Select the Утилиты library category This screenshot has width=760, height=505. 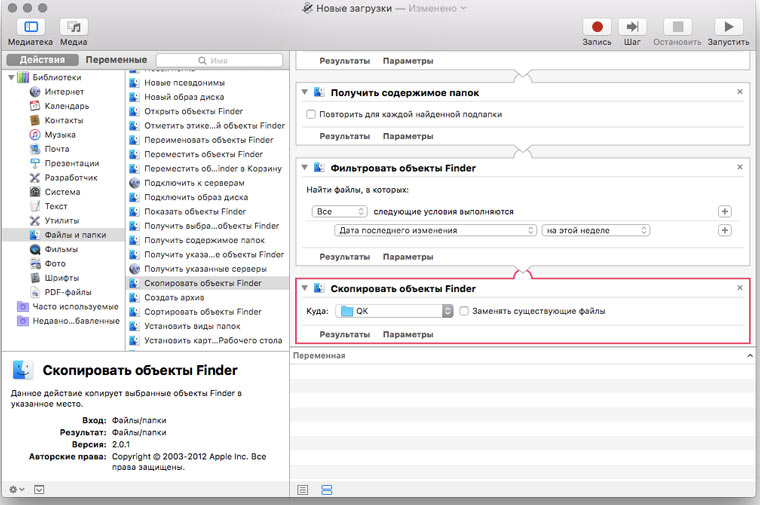coord(62,221)
